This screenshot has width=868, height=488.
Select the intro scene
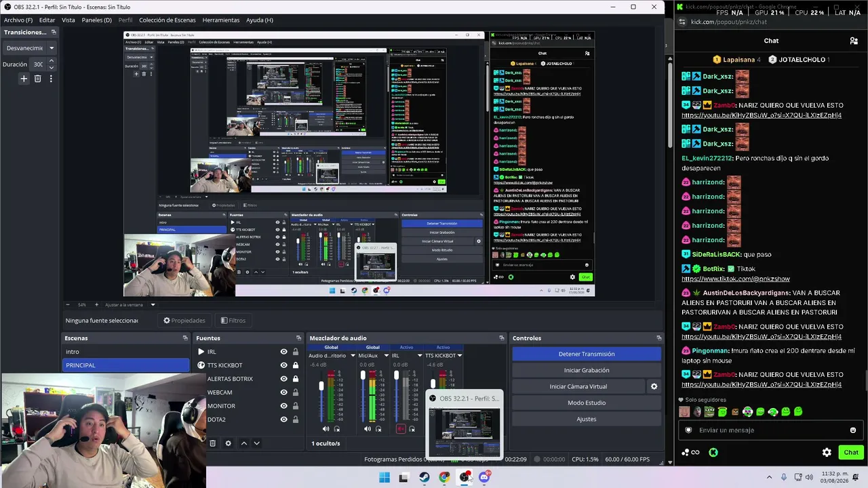click(126, 352)
